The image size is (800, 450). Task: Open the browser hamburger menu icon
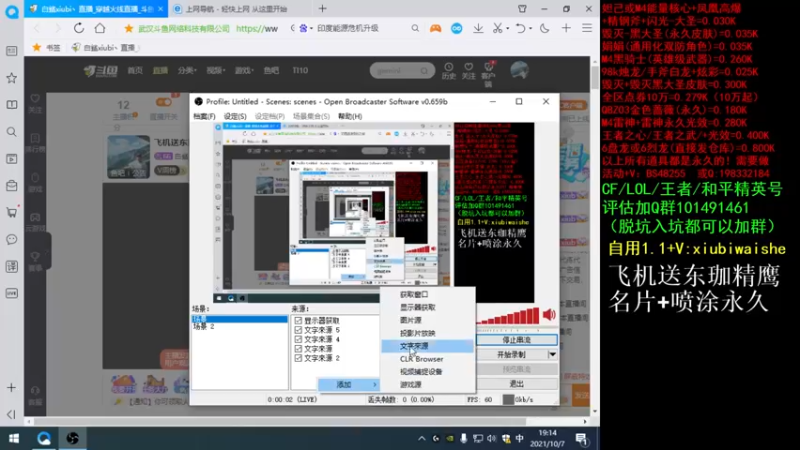point(587,29)
